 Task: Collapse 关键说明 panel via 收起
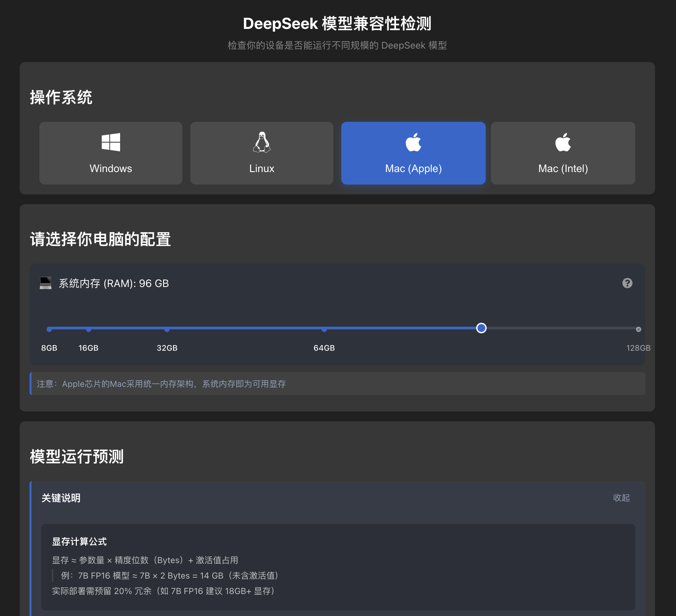coord(621,497)
